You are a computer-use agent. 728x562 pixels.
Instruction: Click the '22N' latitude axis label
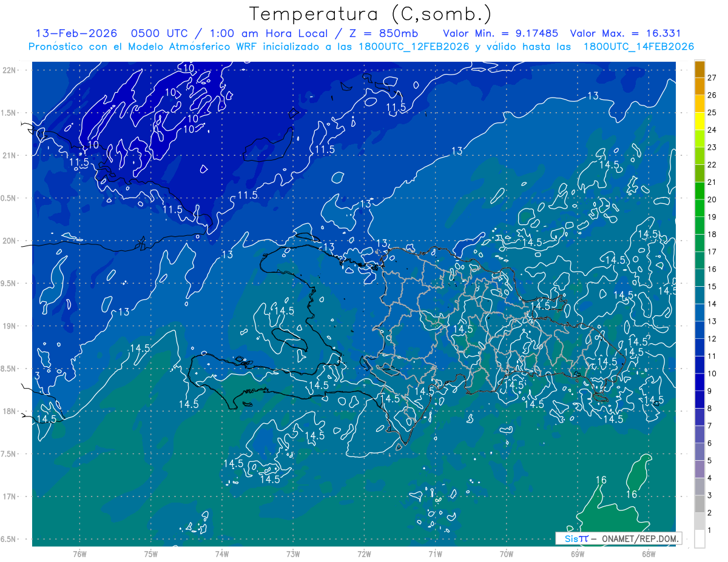[x=8, y=70]
